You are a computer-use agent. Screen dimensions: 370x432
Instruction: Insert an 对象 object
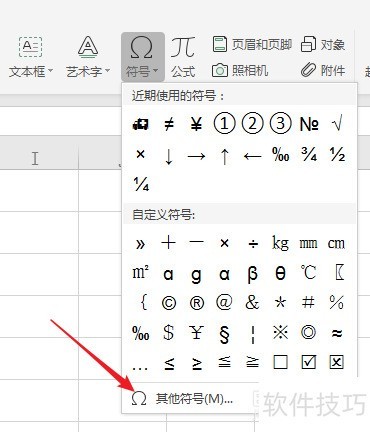[x=323, y=44]
